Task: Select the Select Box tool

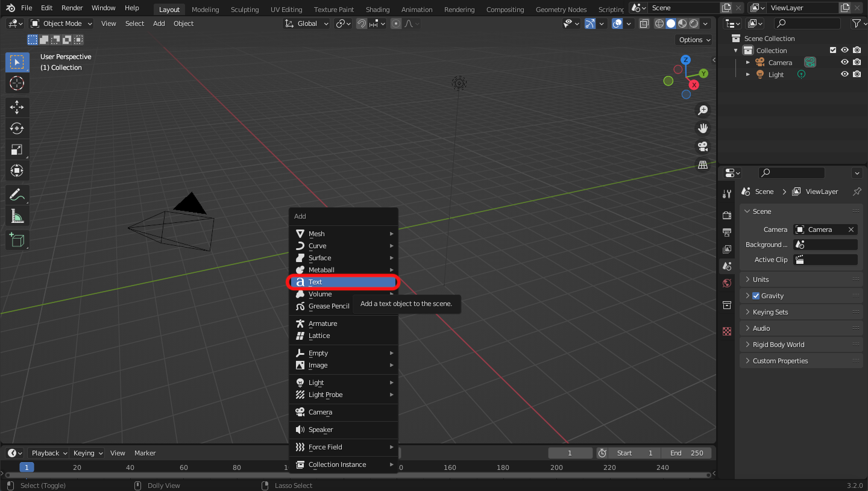Action: tap(17, 63)
